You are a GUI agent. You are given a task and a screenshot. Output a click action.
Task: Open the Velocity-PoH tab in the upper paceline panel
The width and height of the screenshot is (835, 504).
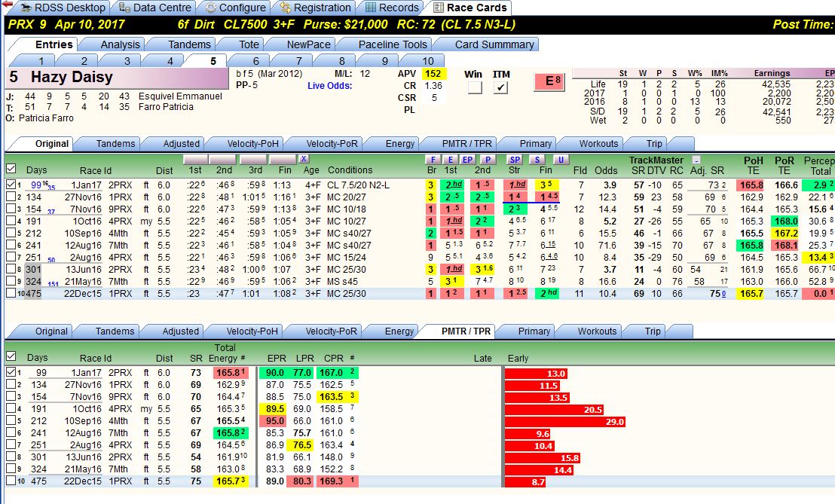(252, 144)
